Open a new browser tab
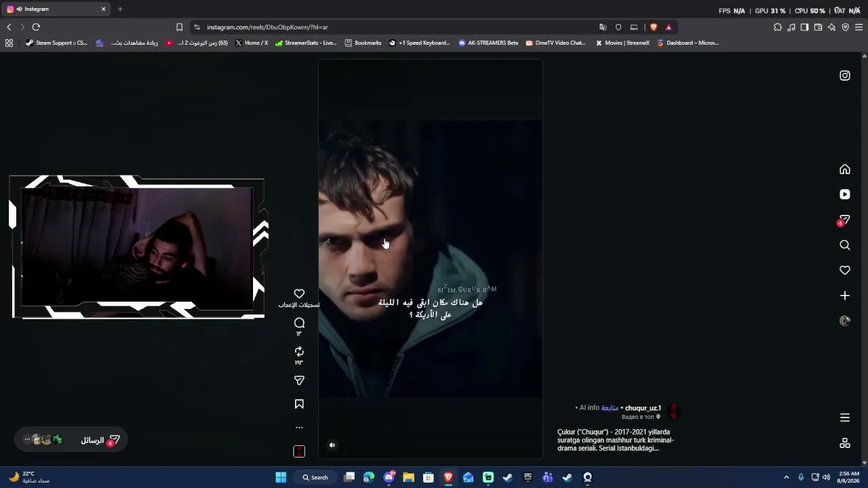Viewport: 868px width, 488px height. click(120, 9)
